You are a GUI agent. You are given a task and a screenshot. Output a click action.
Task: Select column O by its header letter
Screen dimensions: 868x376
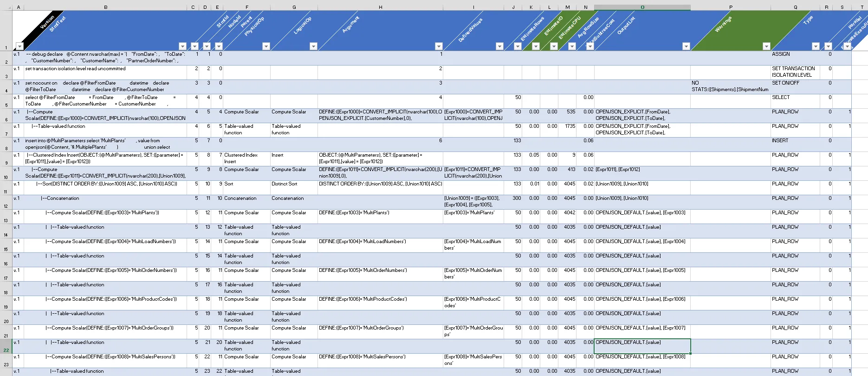(642, 7)
